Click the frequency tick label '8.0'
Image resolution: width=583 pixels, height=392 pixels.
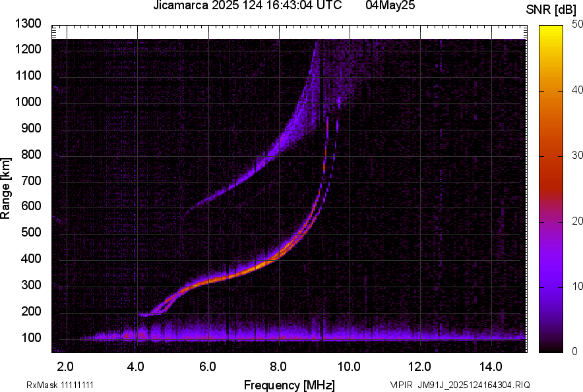(278, 367)
